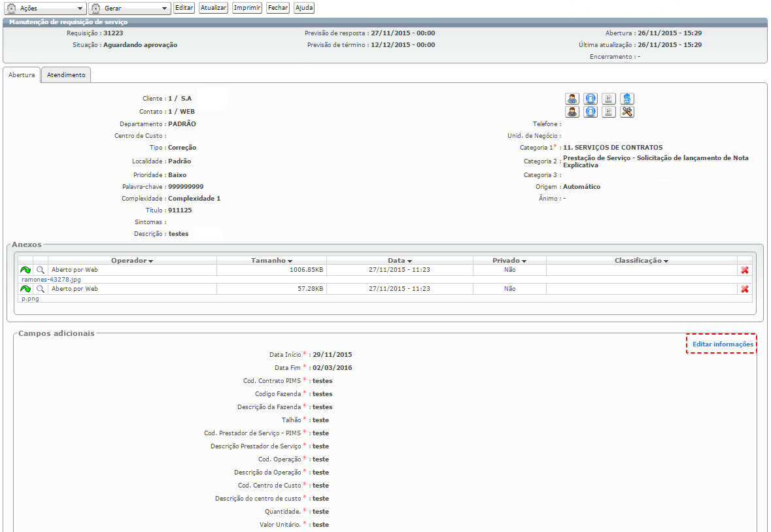Sort attachments by the Tamanho column
The height and width of the screenshot is (532, 771).
tap(271, 261)
